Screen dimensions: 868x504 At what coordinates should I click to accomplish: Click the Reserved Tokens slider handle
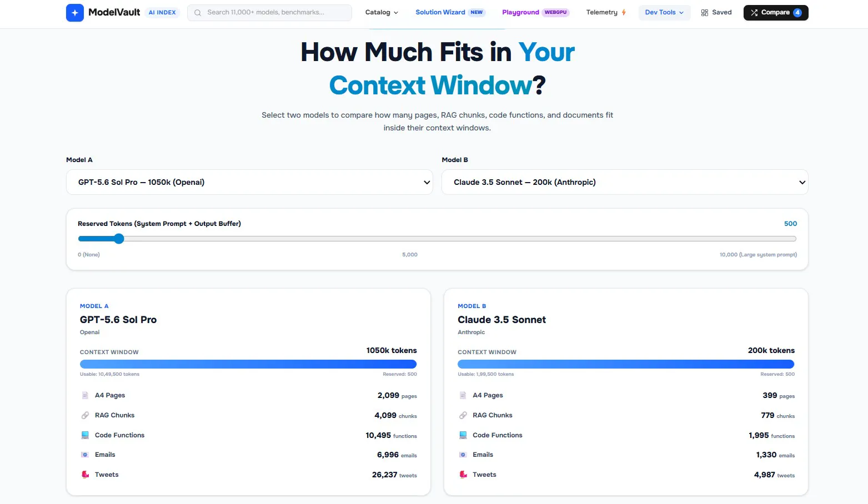click(x=119, y=239)
